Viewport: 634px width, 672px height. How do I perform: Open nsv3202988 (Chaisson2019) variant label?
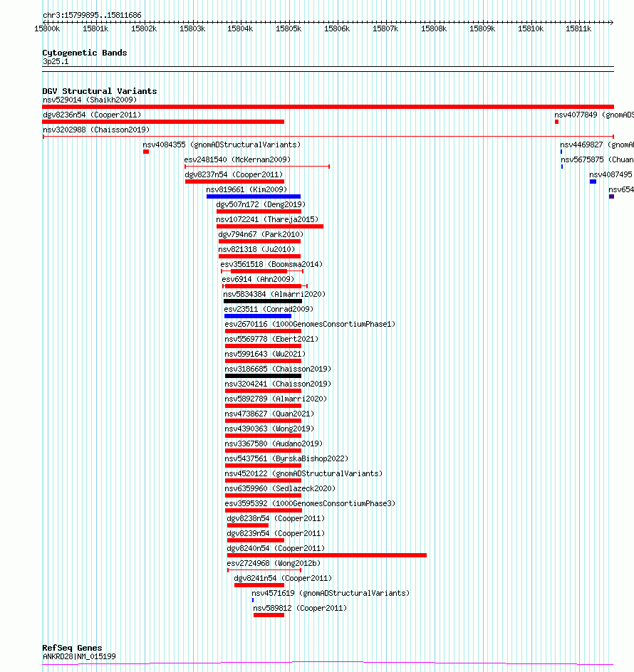click(x=96, y=130)
